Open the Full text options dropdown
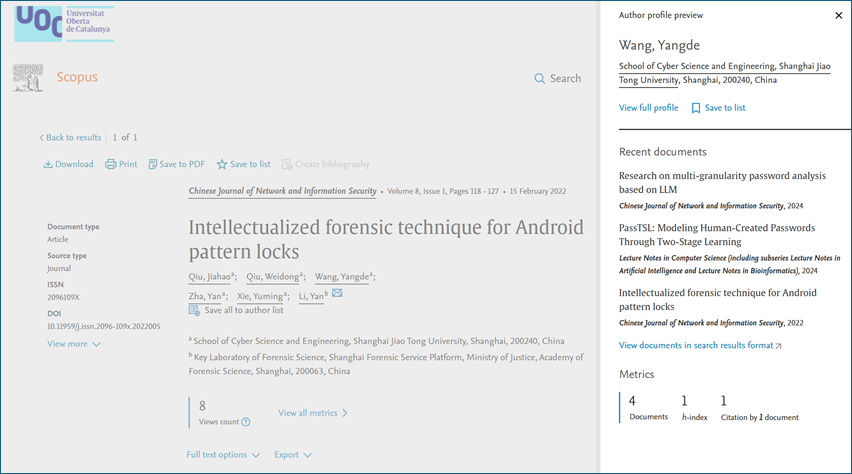Screen dimensions: 852x474 point(223,454)
